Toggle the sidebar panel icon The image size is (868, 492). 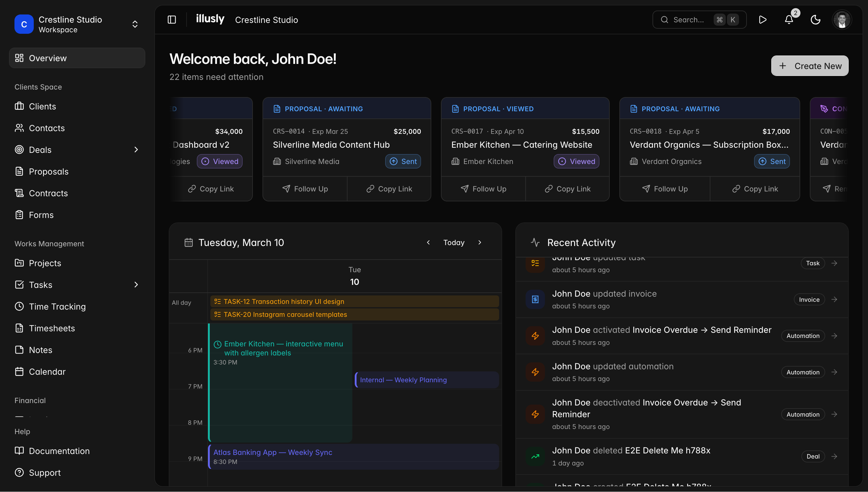171,20
